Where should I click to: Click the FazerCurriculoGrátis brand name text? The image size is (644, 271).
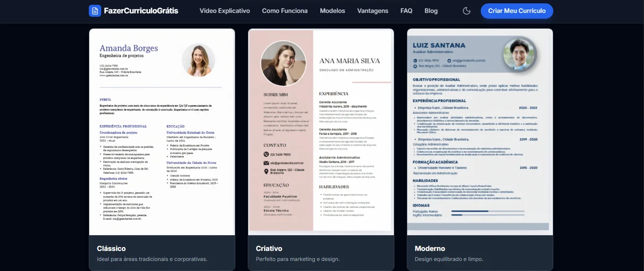pyautogui.click(x=141, y=11)
